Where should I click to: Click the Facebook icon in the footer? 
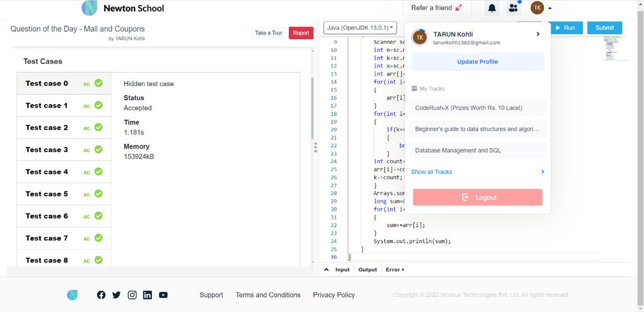(101, 294)
